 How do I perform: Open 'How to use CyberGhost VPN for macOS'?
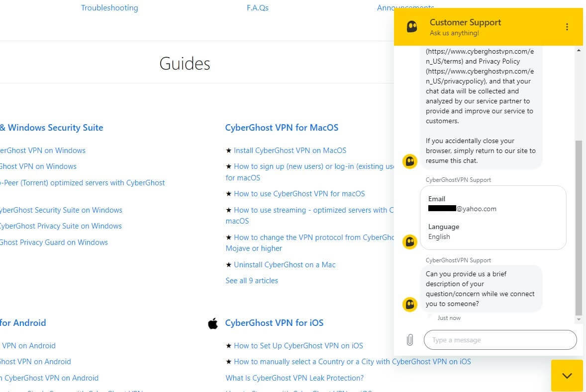299,194
